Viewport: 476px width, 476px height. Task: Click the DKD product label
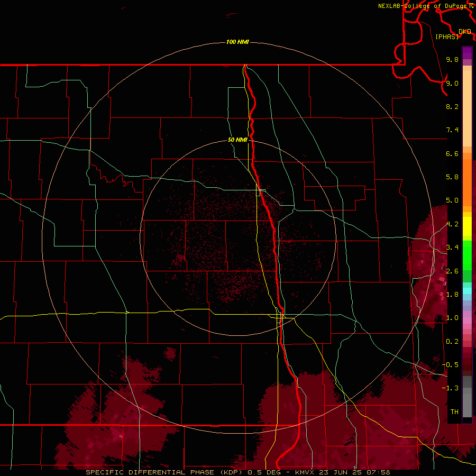(465, 32)
